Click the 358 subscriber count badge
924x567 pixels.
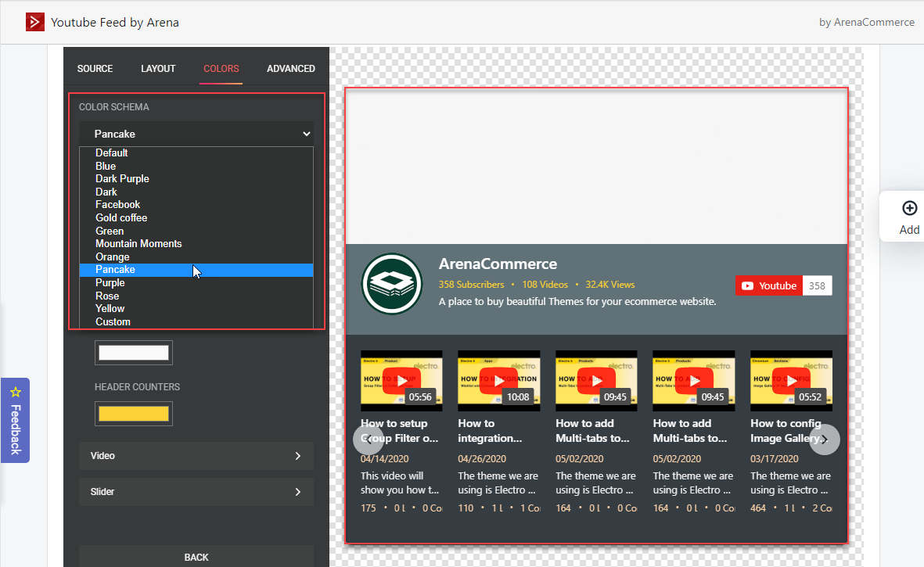click(x=817, y=285)
